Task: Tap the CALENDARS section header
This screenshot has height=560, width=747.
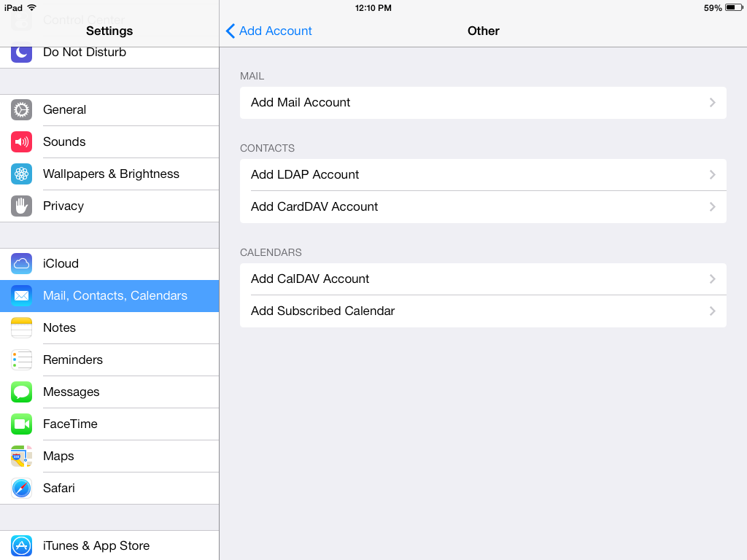Action: (x=271, y=252)
